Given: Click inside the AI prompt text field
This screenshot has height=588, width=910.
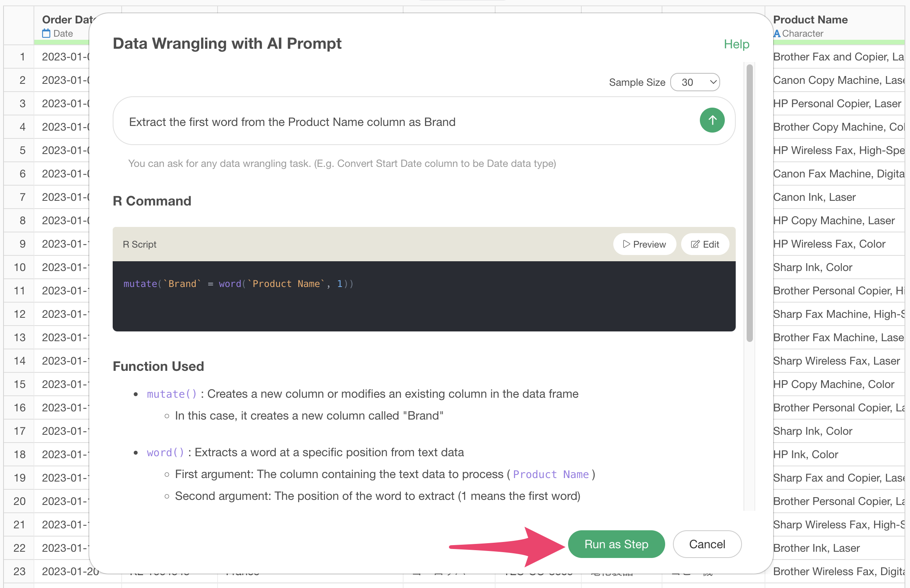Looking at the screenshot, I should click(405, 122).
